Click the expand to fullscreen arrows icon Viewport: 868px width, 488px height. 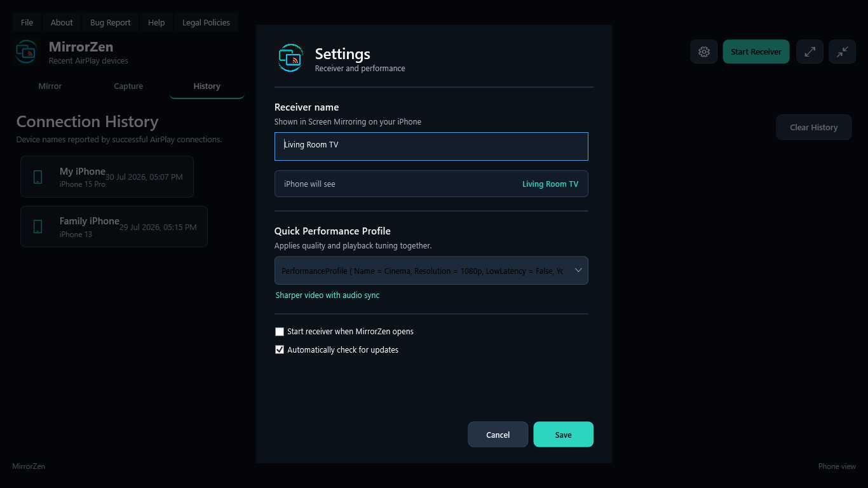click(810, 52)
